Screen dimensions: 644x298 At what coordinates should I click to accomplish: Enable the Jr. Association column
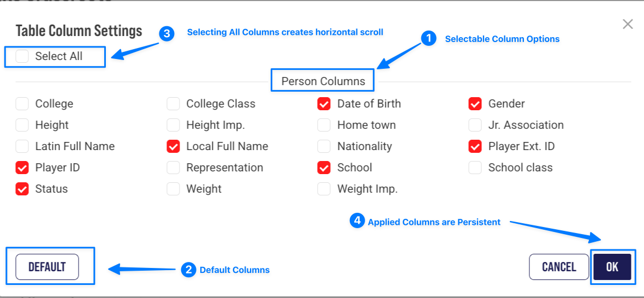pyautogui.click(x=475, y=125)
